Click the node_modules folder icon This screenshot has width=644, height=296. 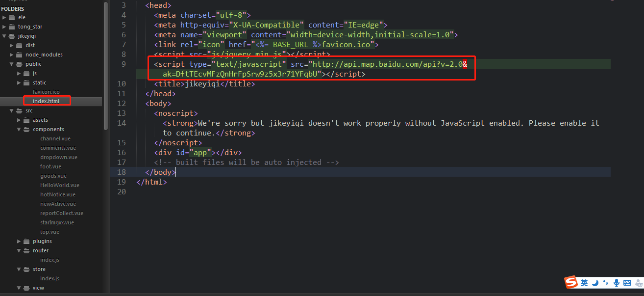[19, 54]
